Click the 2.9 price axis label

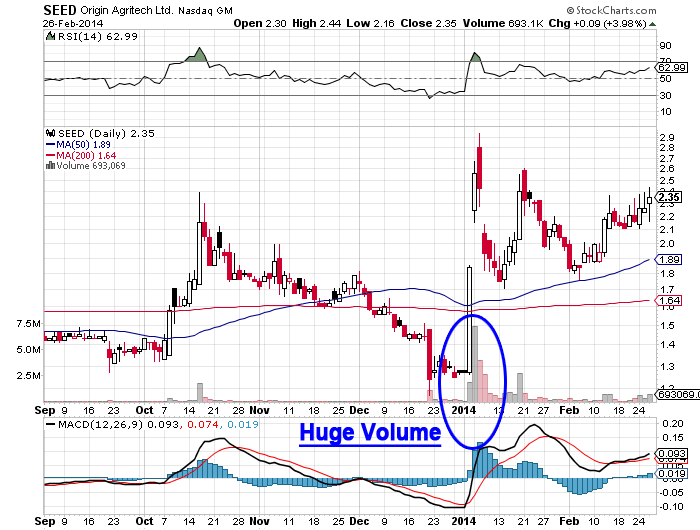[x=667, y=138]
